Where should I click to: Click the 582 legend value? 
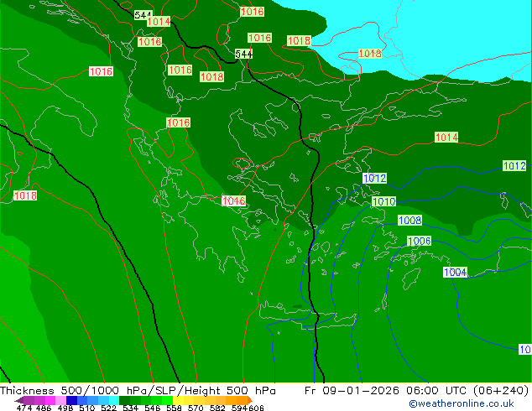pos(217,408)
